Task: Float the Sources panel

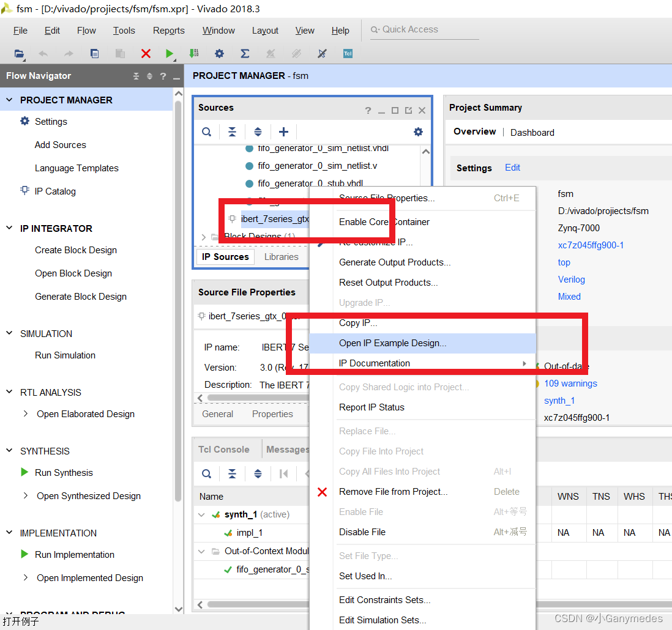Action: click(408, 111)
